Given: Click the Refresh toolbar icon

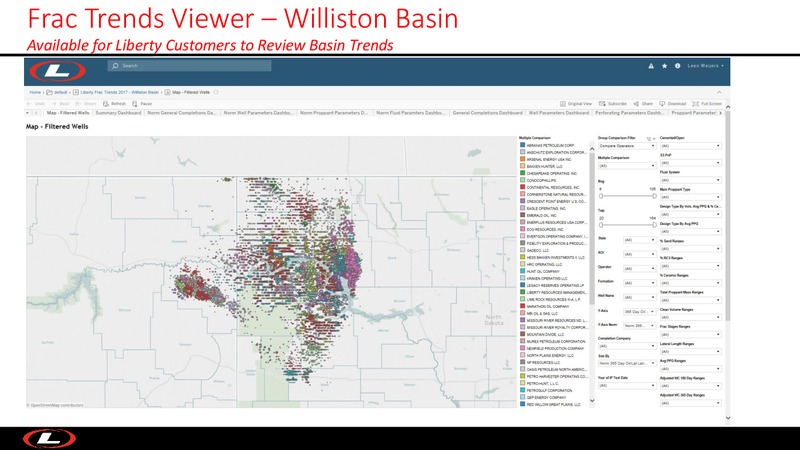Looking at the screenshot, I should (106, 104).
